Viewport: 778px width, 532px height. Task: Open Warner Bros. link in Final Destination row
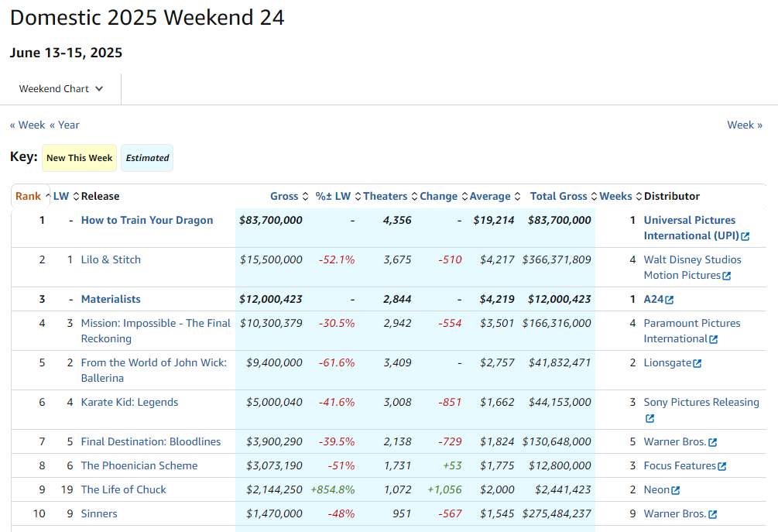pyautogui.click(x=675, y=441)
